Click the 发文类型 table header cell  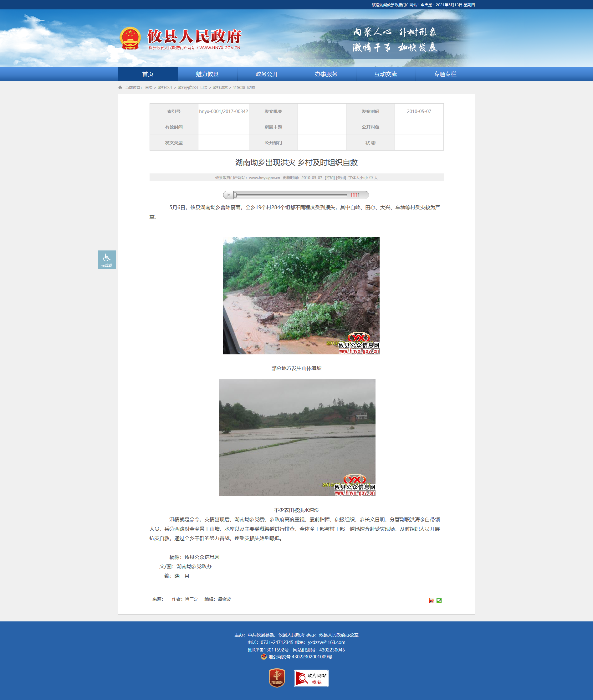coord(174,142)
